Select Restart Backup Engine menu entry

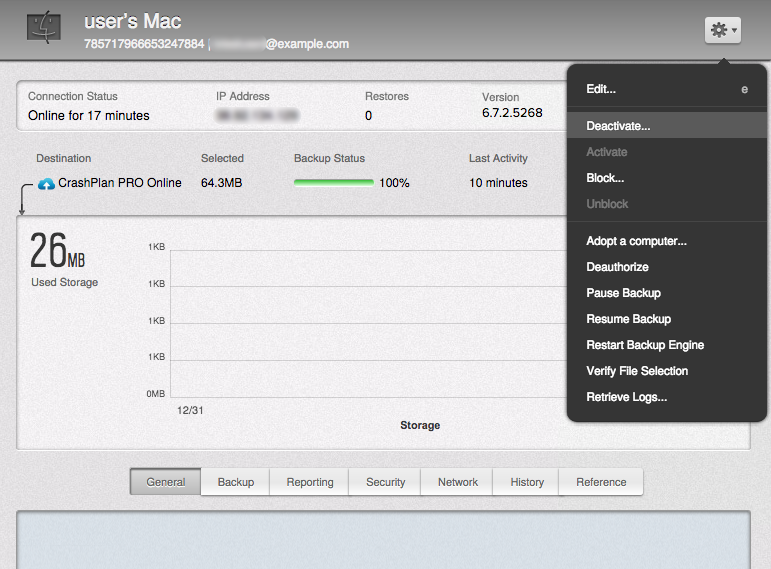[667, 345]
